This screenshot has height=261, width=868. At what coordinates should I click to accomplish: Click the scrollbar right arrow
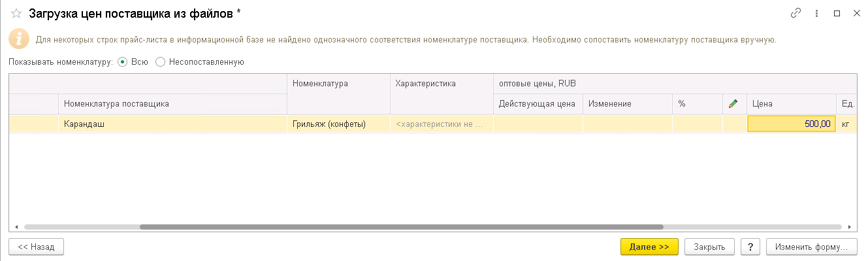850,227
